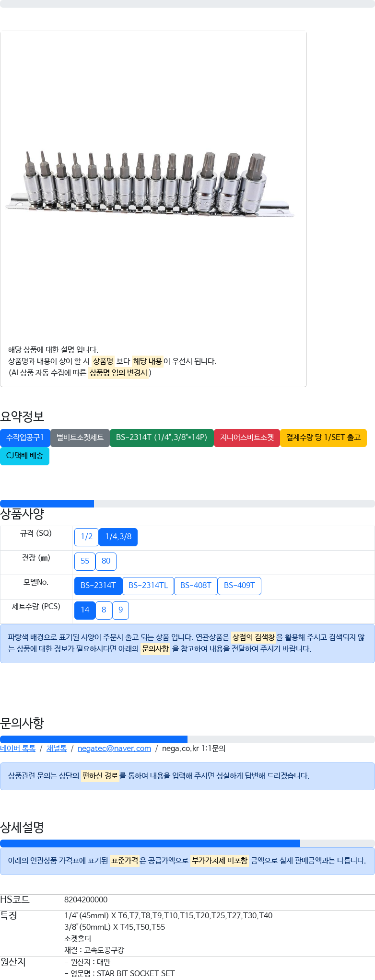
Task: Click the BS-2314T (1/4",3/8"*14P) green tag
Action: [x=162, y=438]
